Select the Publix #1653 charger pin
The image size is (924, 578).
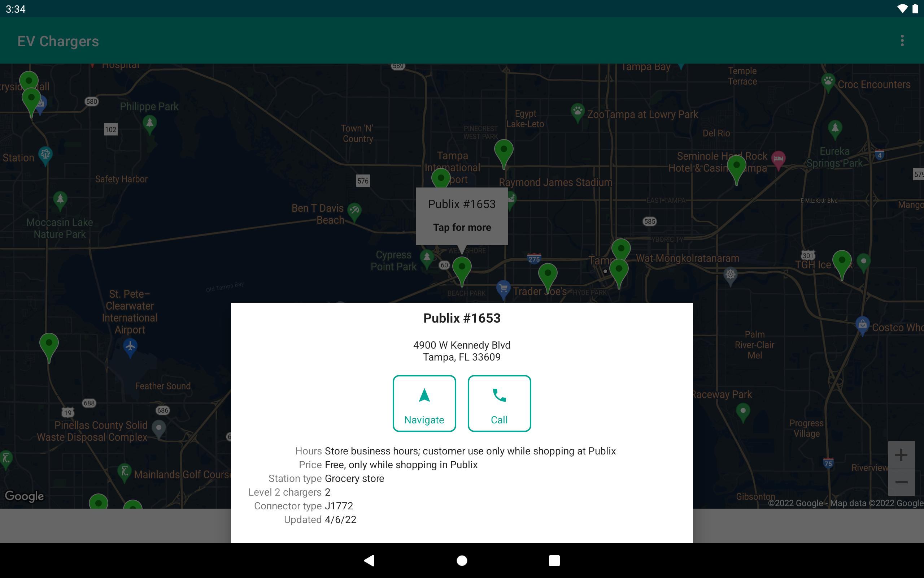[462, 271]
